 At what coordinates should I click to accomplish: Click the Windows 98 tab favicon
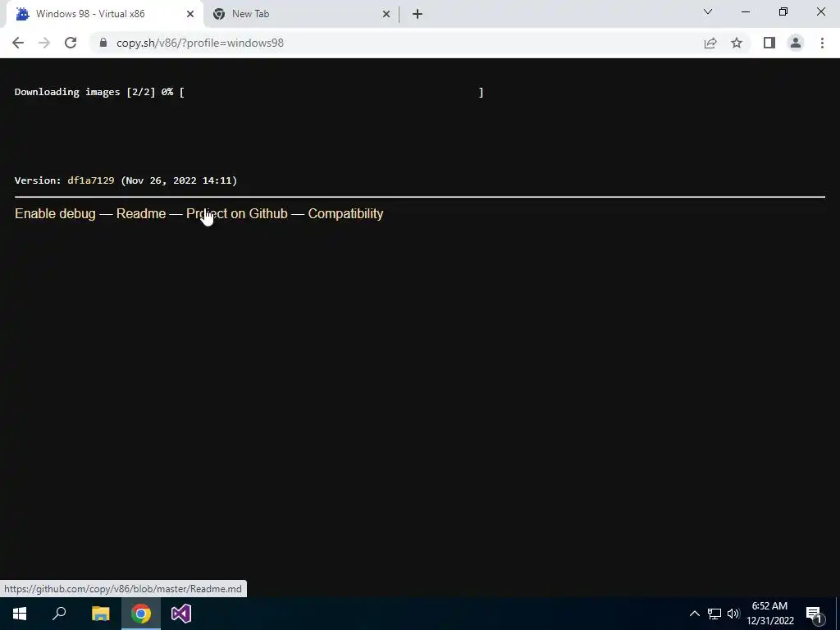[22, 14]
